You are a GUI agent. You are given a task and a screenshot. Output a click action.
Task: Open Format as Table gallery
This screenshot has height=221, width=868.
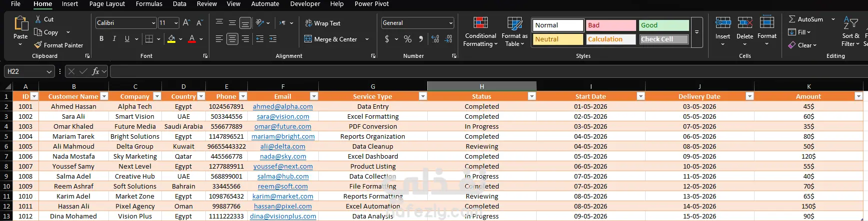click(514, 32)
